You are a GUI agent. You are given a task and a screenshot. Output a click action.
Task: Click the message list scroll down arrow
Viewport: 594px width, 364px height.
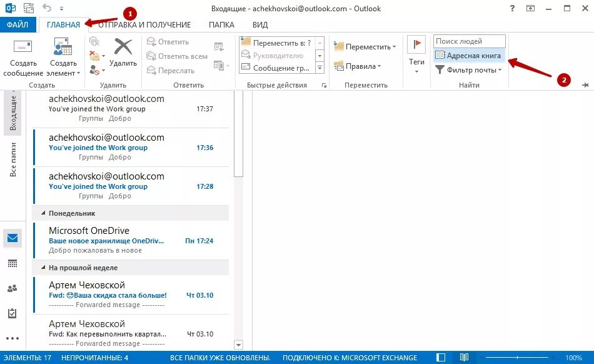(x=238, y=345)
